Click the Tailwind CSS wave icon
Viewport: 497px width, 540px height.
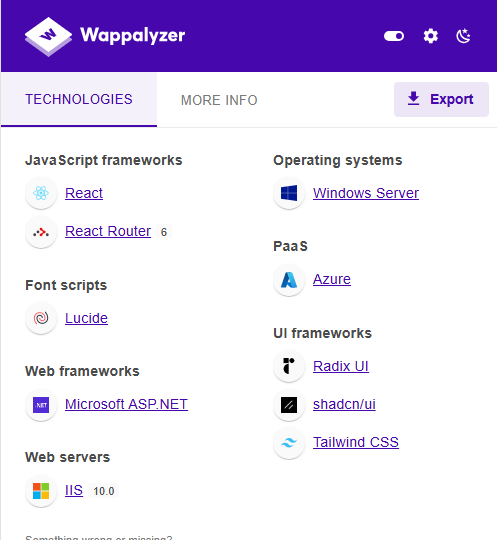(x=289, y=443)
